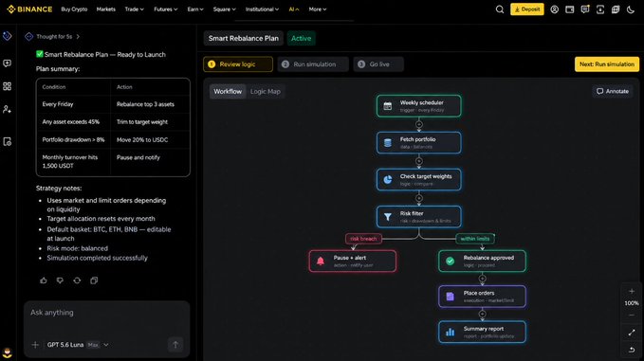Switch to the Logic Map tab
Image resolution: width=644 pixels, height=361 pixels.
click(x=266, y=92)
